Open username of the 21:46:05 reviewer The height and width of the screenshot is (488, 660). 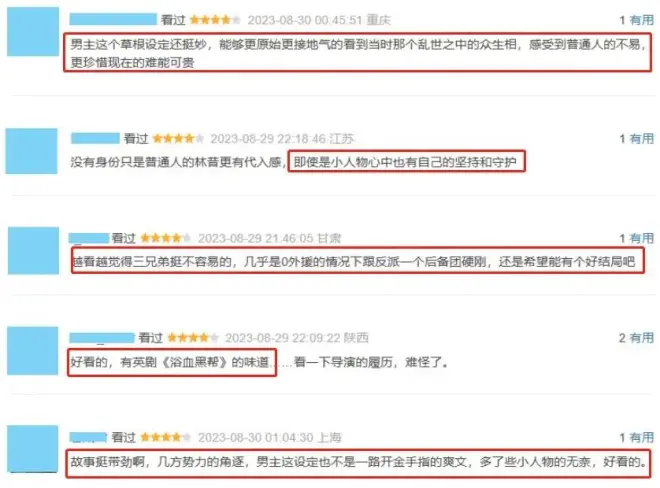pyautogui.click(x=89, y=238)
